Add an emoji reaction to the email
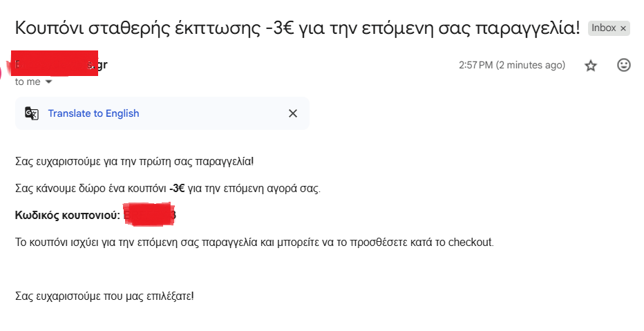 coord(623,66)
